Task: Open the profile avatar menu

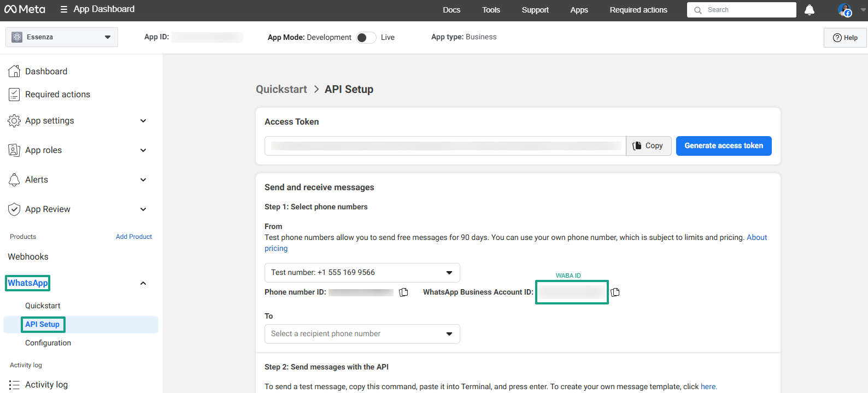Action: (845, 10)
